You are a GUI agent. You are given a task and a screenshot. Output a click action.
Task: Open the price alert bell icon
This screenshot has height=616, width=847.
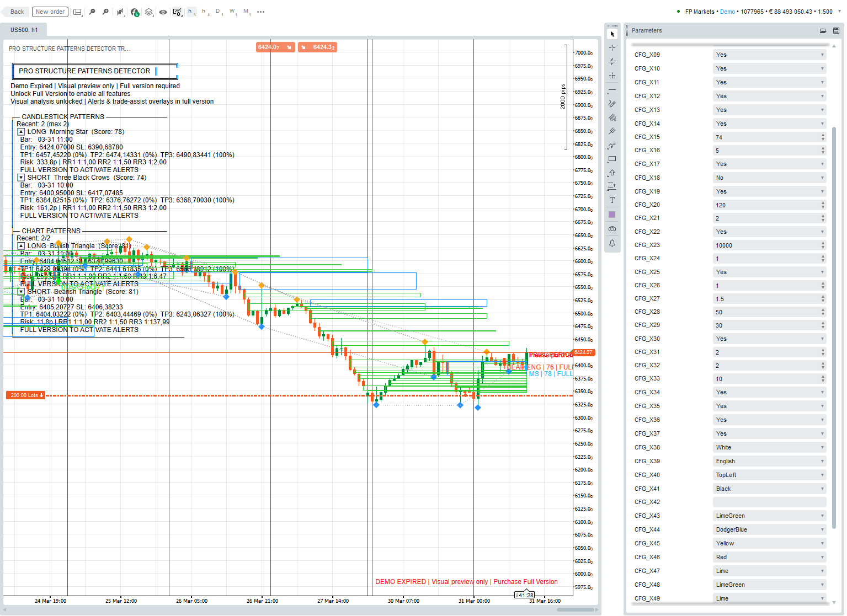(x=612, y=243)
